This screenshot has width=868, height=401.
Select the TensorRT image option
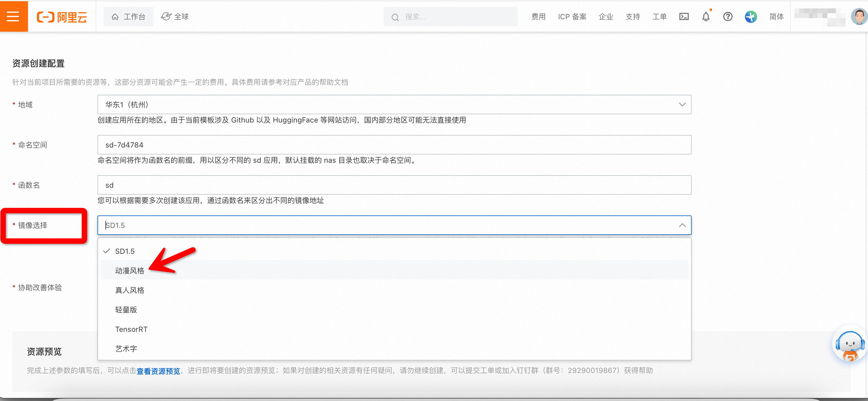(x=131, y=329)
